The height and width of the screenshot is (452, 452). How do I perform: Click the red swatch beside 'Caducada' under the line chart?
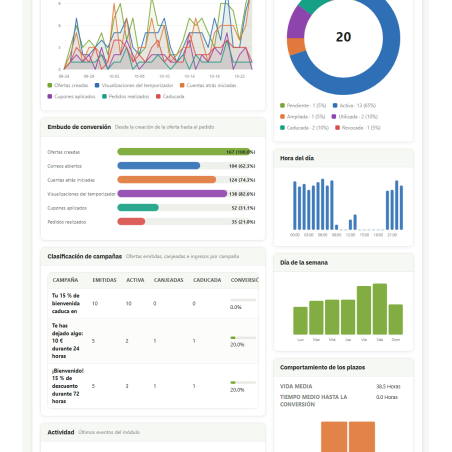click(x=159, y=97)
